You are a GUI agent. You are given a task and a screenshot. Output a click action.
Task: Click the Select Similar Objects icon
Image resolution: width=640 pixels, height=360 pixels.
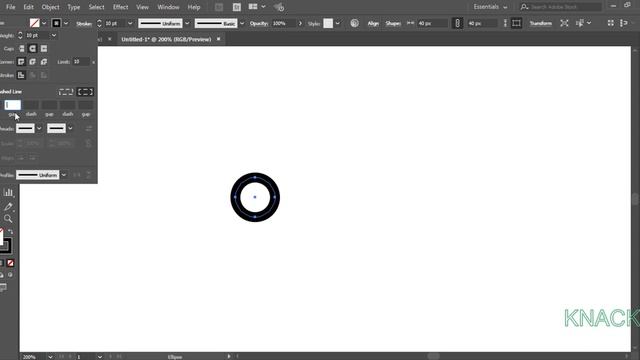point(580,23)
